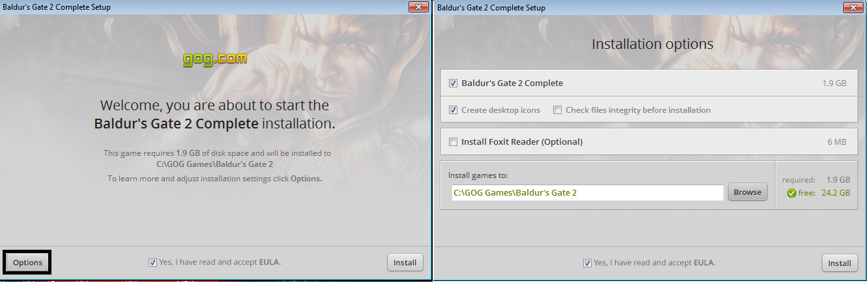Toggle EULA checkbox in Installation options window
Viewport: 868px width, 283px height.
pyautogui.click(x=588, y=263)
